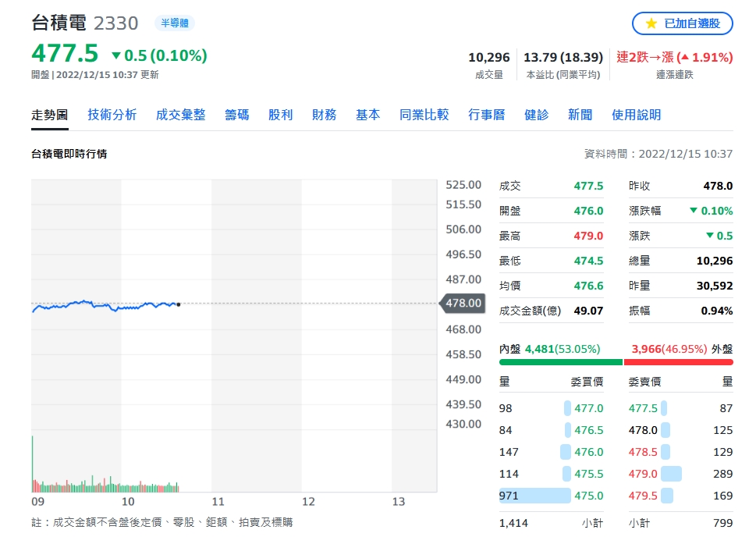
Task: Switch to the 基本 tab
Action: [368, 115]
